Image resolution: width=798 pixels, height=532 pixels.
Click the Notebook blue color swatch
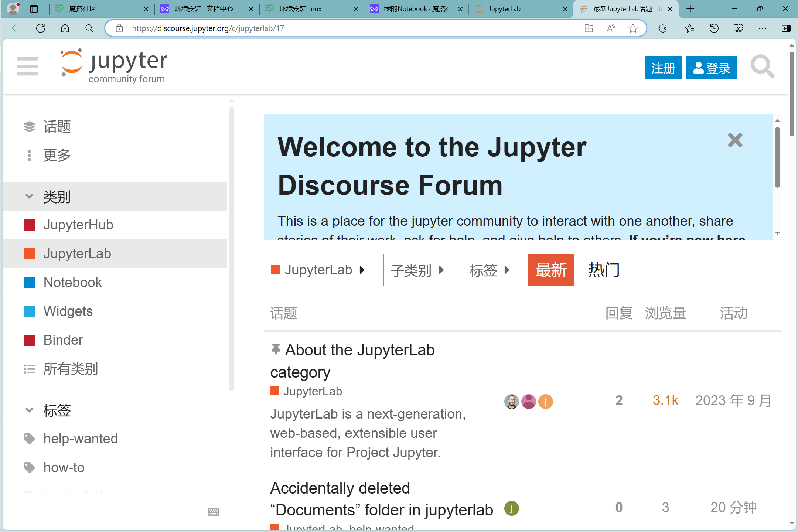[x=29, y=283]
